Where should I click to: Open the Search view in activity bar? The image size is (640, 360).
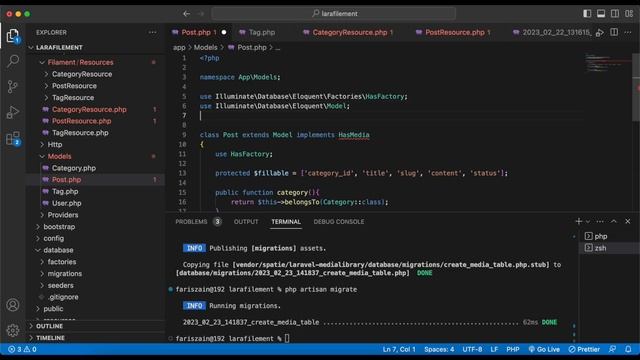pos(13,61)
